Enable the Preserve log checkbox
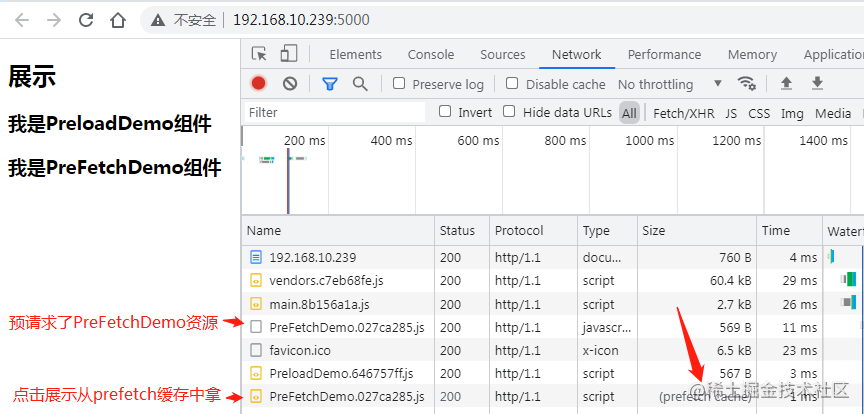Screen dimensions: 864x414 click(399, 84)
